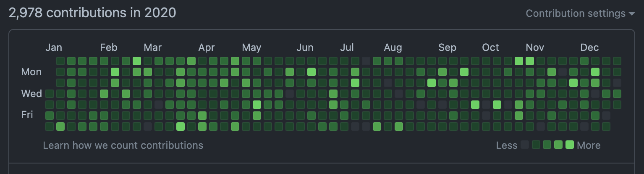The height and width of the screenshot is (174, 644).
Task: Click the May month label
Action: coord(251,47)
